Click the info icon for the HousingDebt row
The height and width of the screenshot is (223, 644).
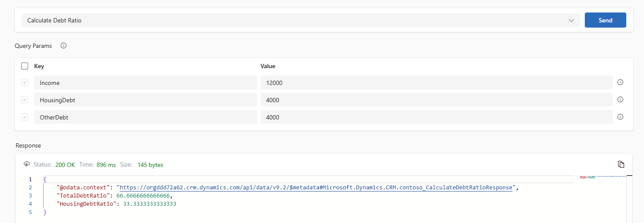pos(620,100)
